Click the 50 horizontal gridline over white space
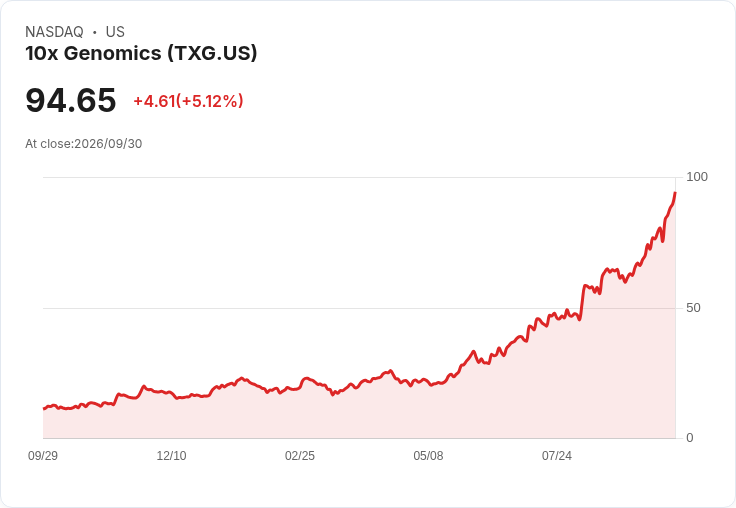736x508 pixels. coord(282,308)
